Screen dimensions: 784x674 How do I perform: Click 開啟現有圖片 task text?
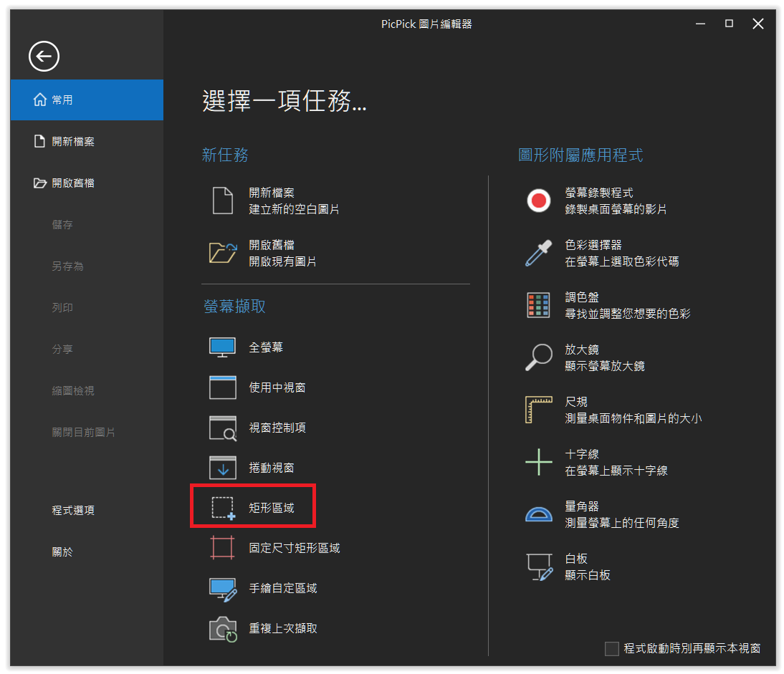coord(282,261)
